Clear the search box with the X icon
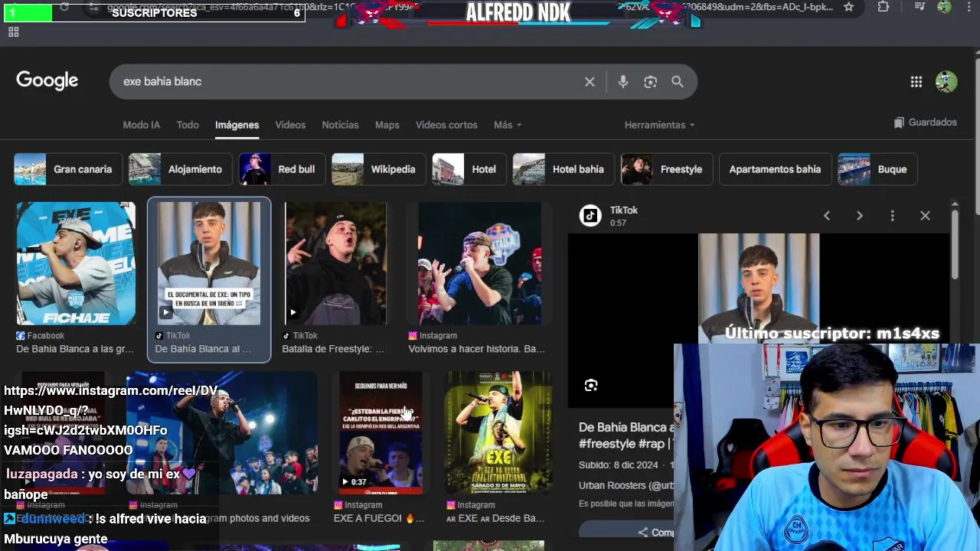Image resolution: width=980 pixels, height=551 pixels. point(590,81)
